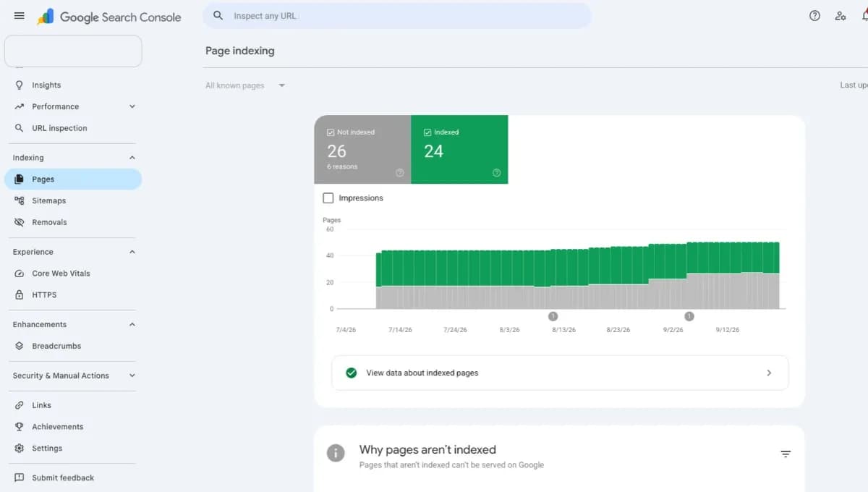Click the 9/12/26 axis date label
Screen dimensions: 868x492
728,329
